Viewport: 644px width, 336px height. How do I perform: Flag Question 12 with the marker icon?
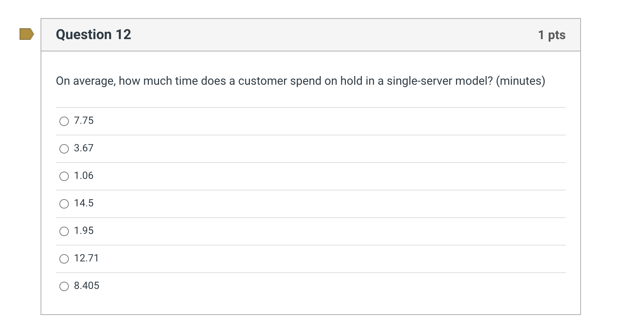(x=26, y=34)
